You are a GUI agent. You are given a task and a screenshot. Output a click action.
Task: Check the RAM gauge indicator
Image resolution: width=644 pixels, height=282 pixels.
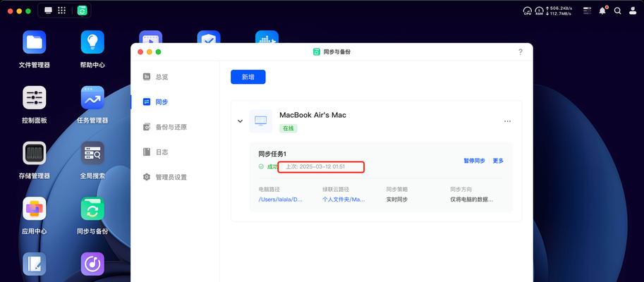point(540,11)
